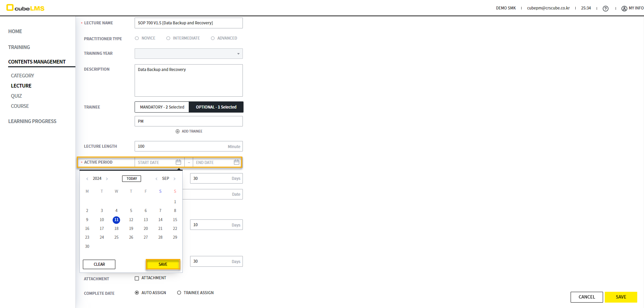Open QUIZ in the sidebar menu
This screenshot has width=644, height=308.
pyautogui.click(x=16, y=96)
